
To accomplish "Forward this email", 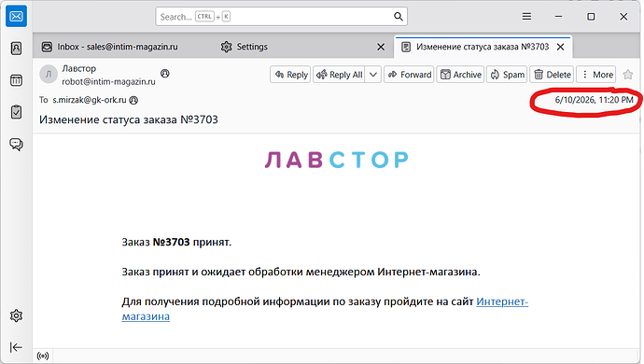I will tap(409, 75).
